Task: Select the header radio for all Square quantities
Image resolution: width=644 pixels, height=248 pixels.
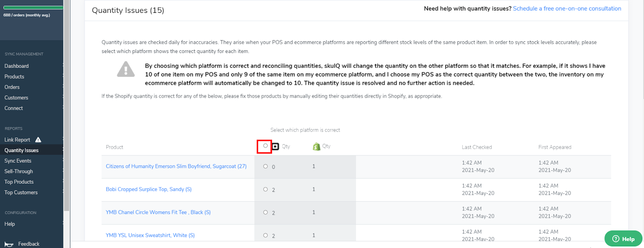Action: tap(265, 146)
